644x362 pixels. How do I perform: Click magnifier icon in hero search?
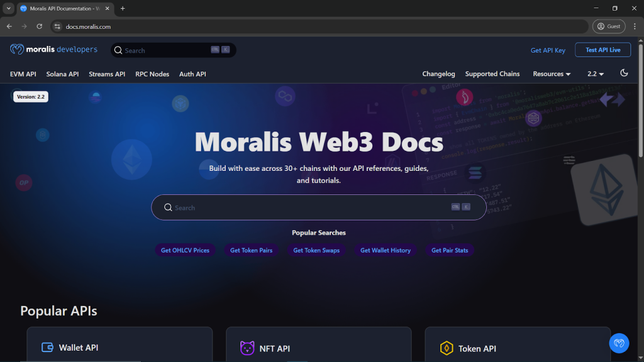(168, 207)
